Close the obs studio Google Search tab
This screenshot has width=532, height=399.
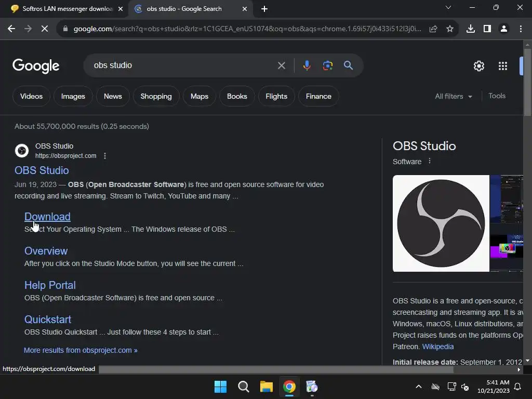point(245,9)
